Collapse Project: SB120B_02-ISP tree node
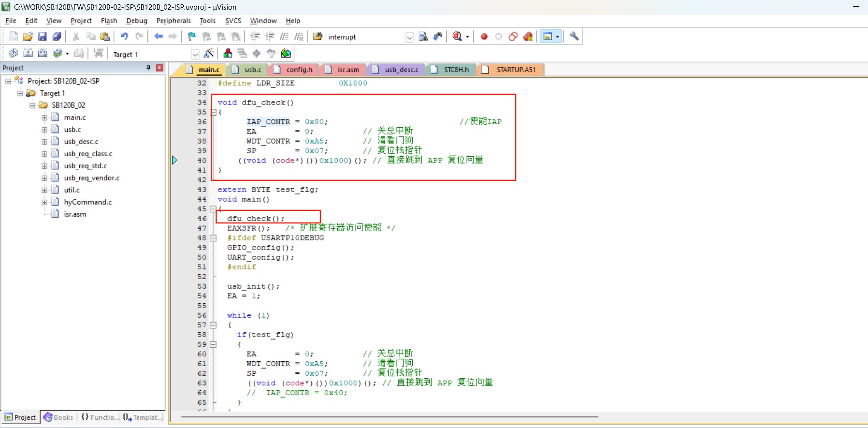 click(x=8, y=81)
